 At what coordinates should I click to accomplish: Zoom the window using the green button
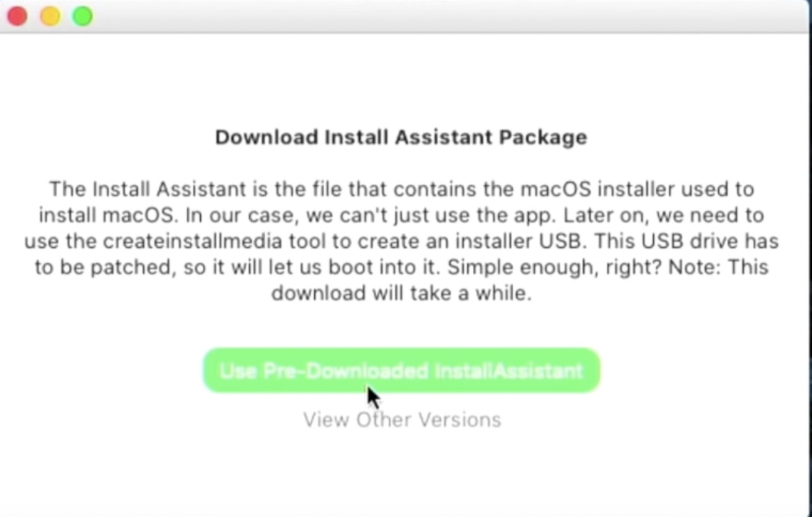[x=83, y=16]
